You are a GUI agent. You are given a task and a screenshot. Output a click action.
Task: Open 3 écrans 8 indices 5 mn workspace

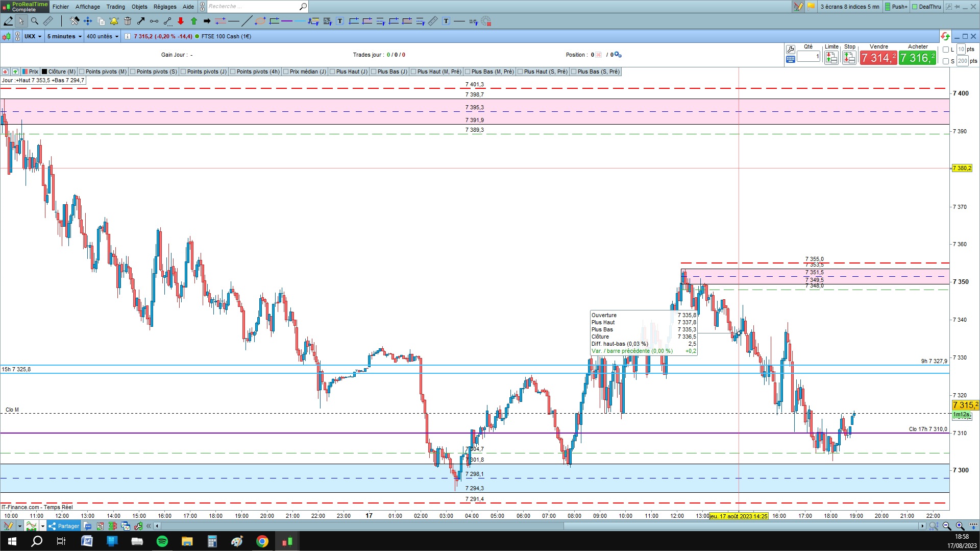[x=850, y=7]
